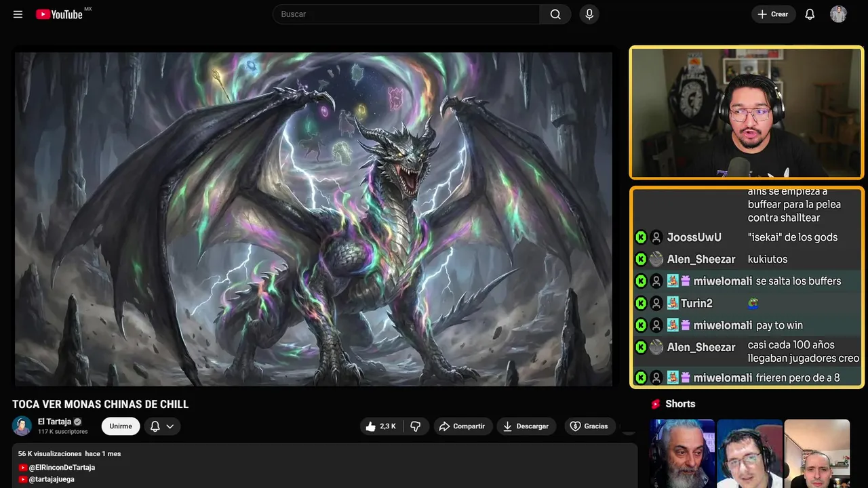Click the dragon video player
The width and height of the screenshot is (868, 488).
(313, 219)
